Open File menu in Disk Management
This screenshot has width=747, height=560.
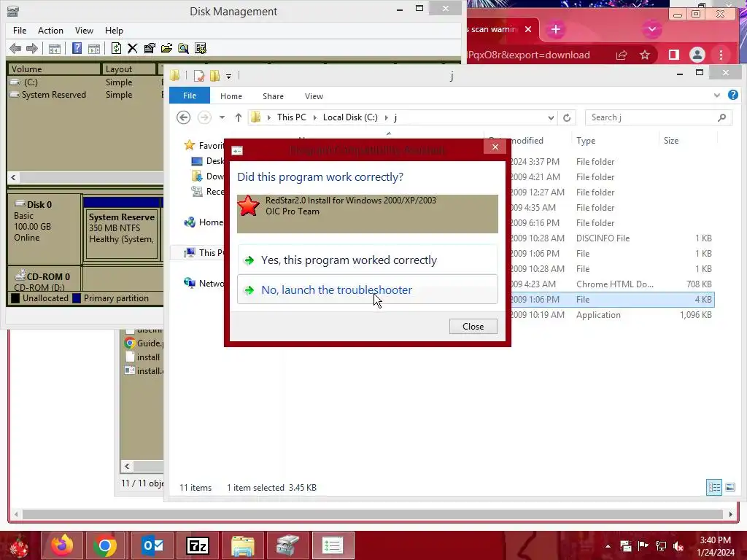(20, 31)
